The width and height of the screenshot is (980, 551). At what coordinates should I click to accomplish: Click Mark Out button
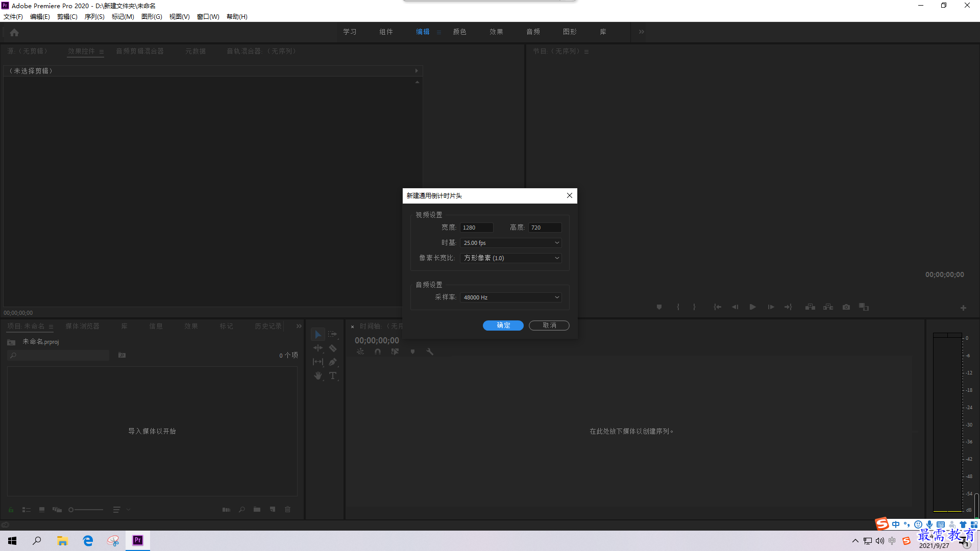694,307
